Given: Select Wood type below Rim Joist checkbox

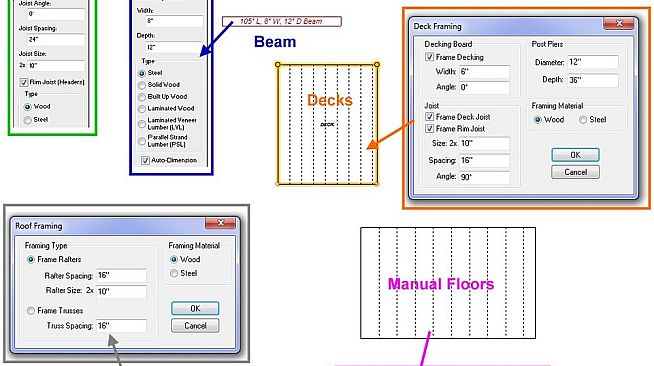Looking at the screenshot, I should point(28,107).
